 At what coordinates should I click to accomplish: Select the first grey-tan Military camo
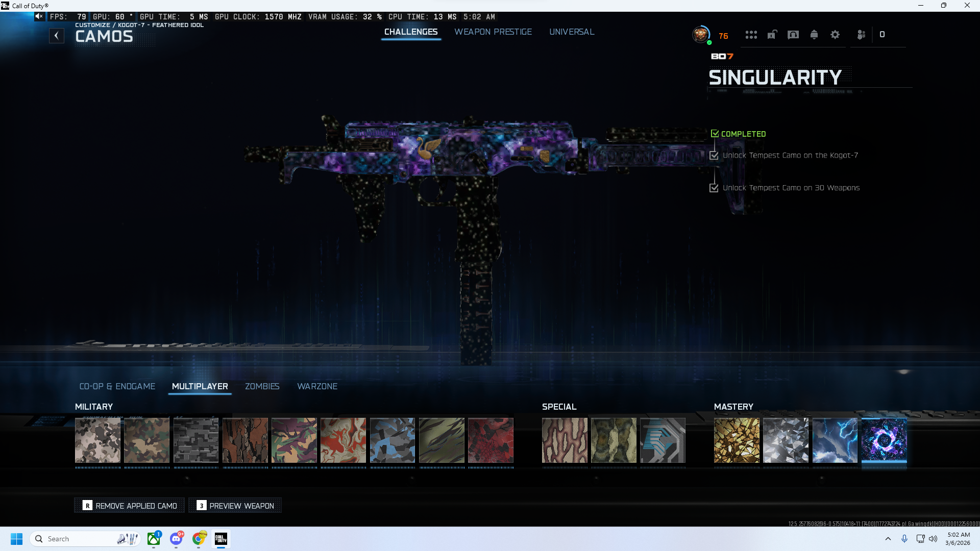pyautogui.click(x=97, y=440)
